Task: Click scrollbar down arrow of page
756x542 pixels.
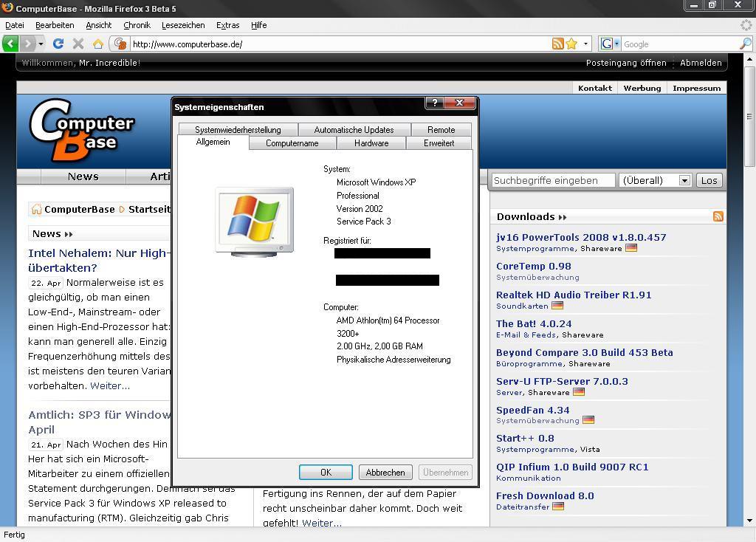Action: coord(749,521)
